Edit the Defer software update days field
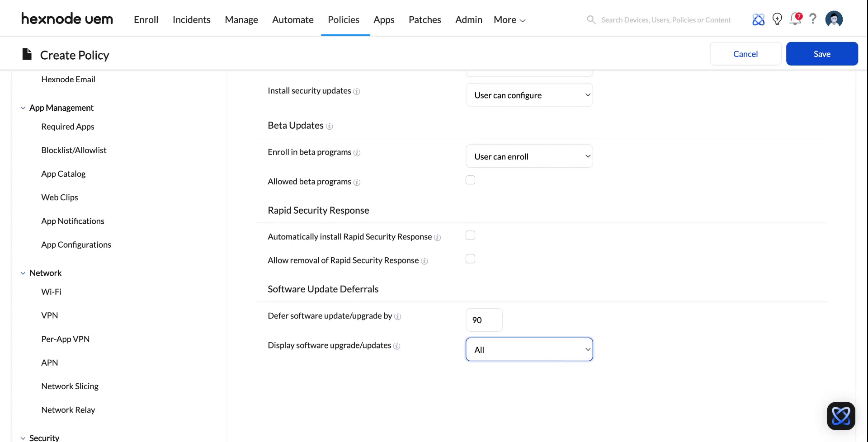 [x=484, y=320]
